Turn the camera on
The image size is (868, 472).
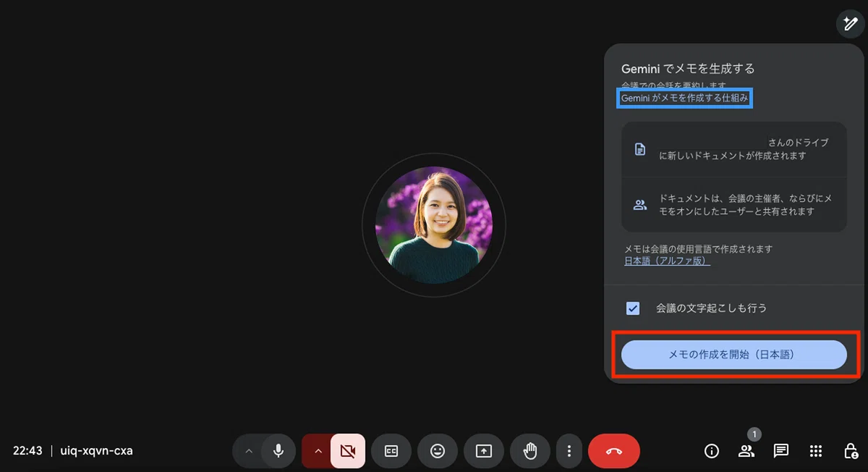tap(348, 451)
